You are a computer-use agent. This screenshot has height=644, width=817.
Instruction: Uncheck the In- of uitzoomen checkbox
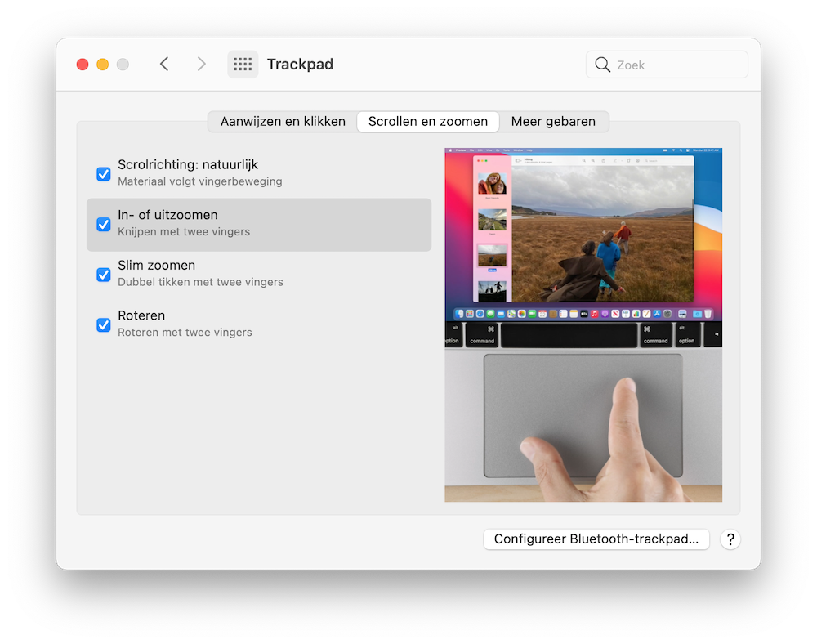click(x=104, y=224)
